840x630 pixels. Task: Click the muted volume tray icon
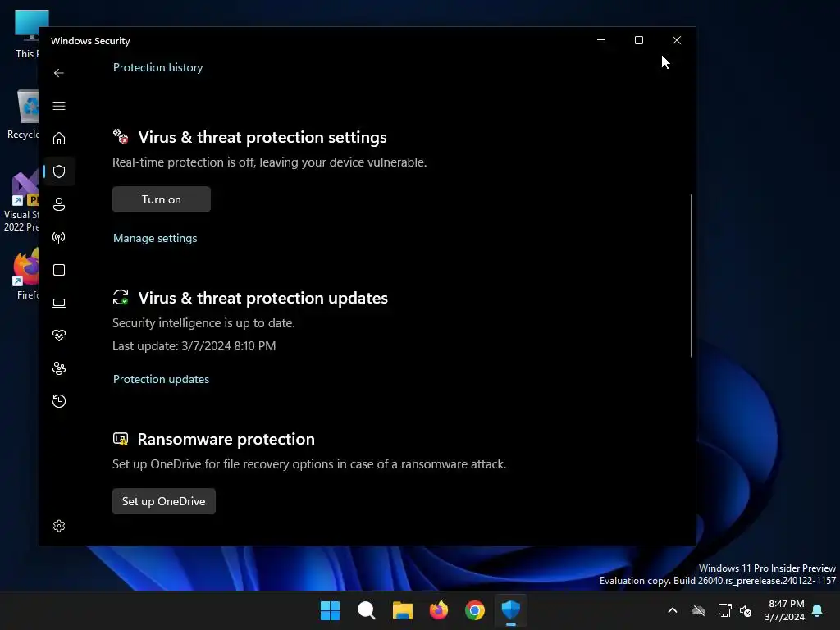coord(746,610)
